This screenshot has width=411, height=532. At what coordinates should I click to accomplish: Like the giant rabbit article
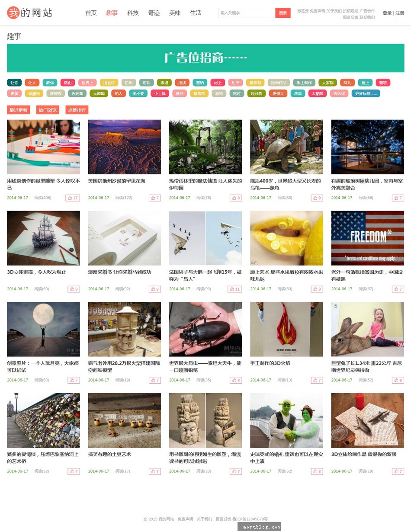(398, 380)
